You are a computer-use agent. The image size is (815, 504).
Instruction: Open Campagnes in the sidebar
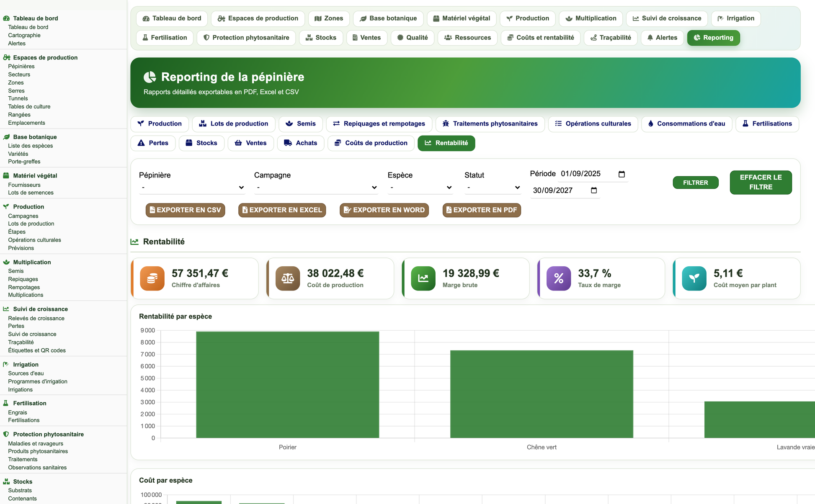coord(23,216)
